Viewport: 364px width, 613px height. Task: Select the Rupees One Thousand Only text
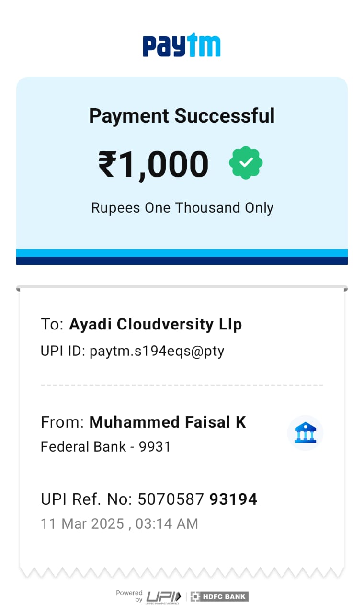coord(182,208)
